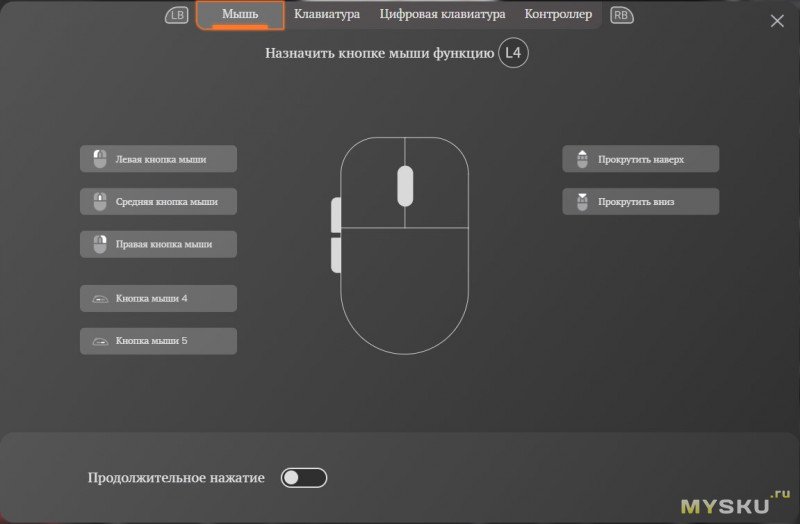Enable the Продолжительное нажатие toggle

pyautogui.click(x=304, y=478)
